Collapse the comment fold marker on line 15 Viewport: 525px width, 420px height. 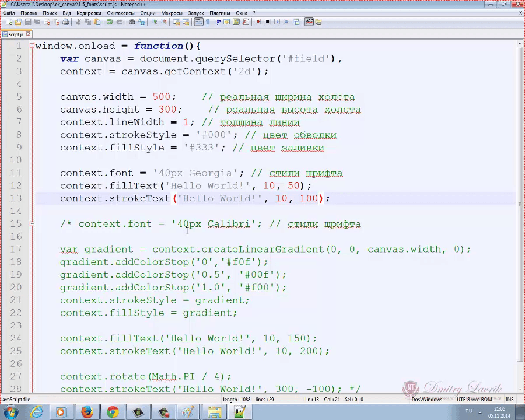tap(32, 224)
